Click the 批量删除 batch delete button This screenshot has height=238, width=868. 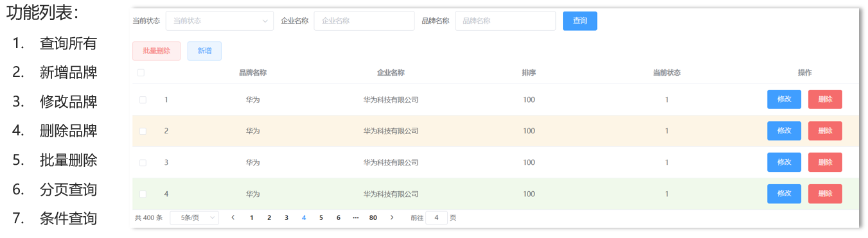point(156,51)
